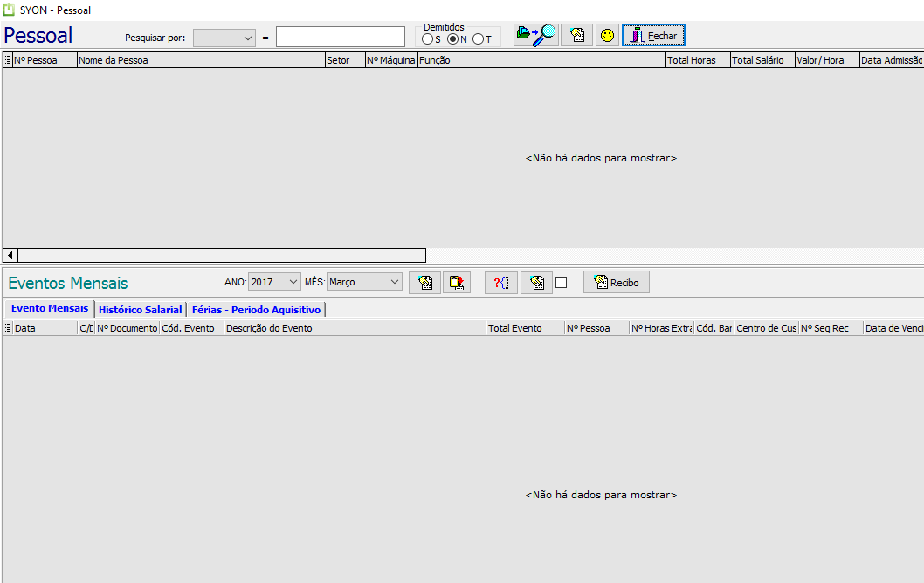
Task: Click the red question mark bracket icon
Action: tap(501, 283)
